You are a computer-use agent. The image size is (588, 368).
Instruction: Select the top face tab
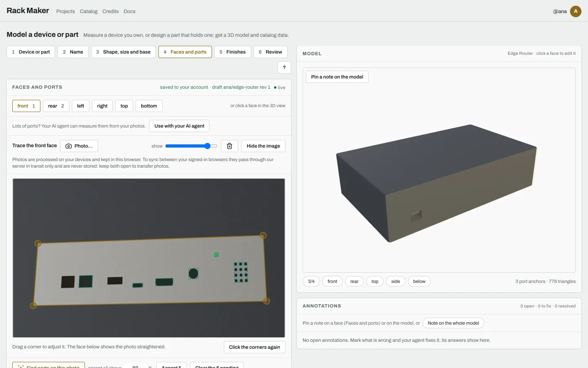click(124, 106)
